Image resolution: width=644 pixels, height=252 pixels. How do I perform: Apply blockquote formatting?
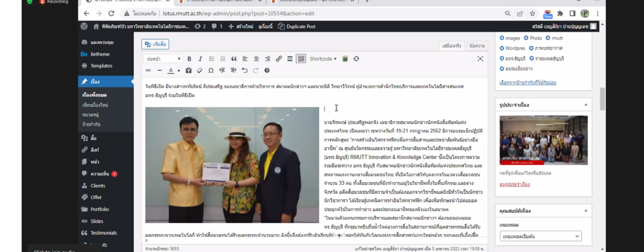pyautogui.click(x=234, y=59)
